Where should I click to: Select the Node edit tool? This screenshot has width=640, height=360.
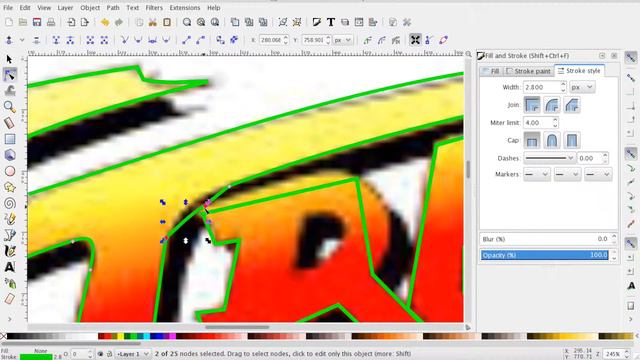10,75
